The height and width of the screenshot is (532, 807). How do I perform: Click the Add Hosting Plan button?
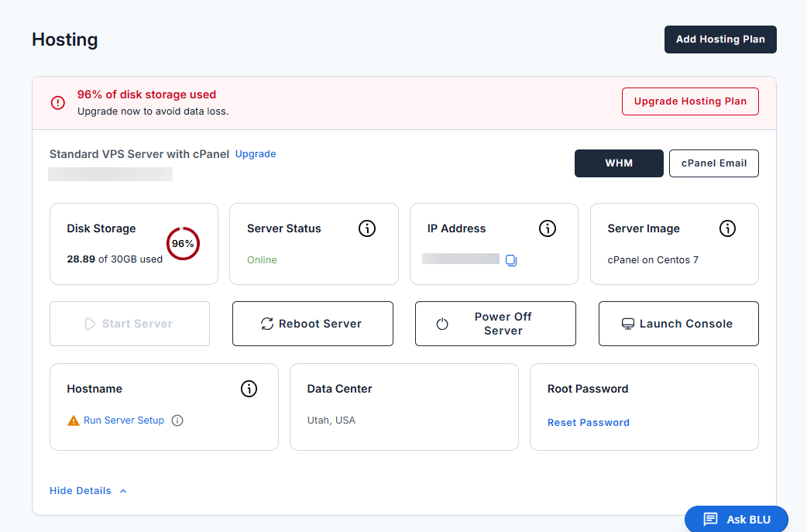coord(720,39)
